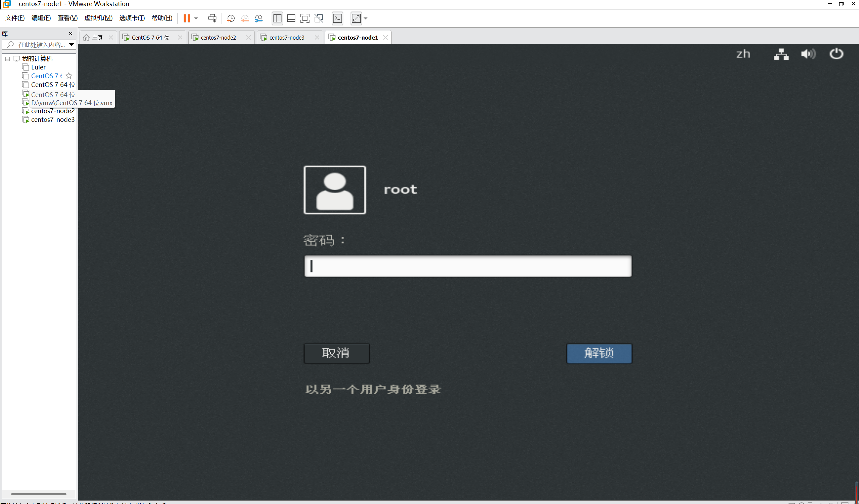Screen dimensions: 859x504
Task: Open the 虚拟机(M) menu
Action: tap(98, 18)
